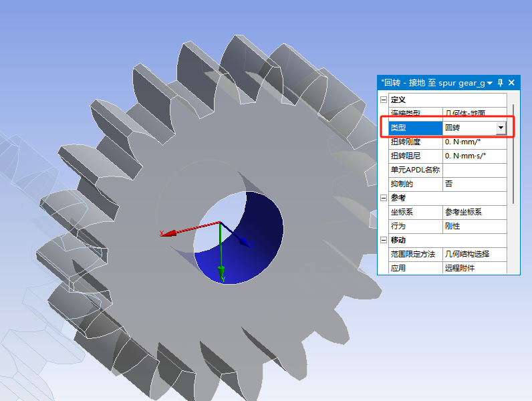Select the 抑制的 value 否
Screen dimensions: 532x401
click(475, 184)
